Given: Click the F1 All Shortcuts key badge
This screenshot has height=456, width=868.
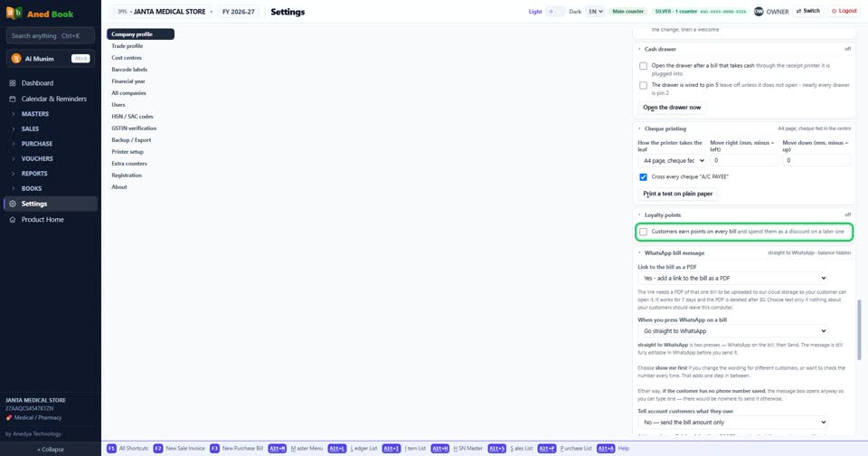Looking at the screenshot, I should (111, 448).
